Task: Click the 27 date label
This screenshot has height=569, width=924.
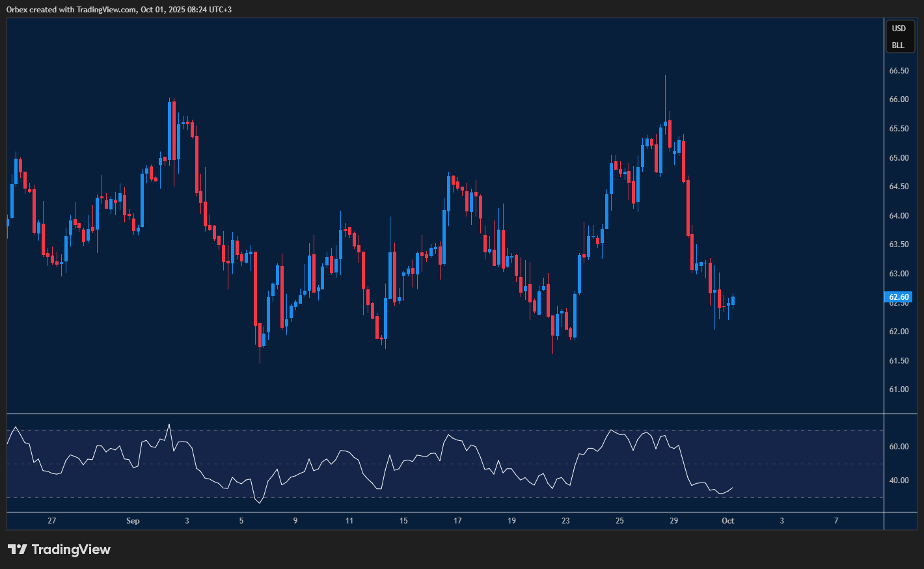Action: click(x=52, y=521)
